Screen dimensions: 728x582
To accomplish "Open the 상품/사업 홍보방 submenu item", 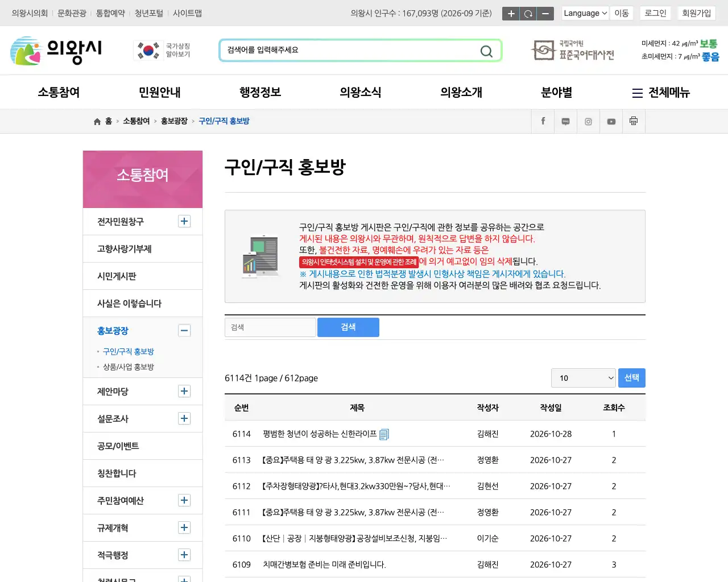I will click(129, 367).
